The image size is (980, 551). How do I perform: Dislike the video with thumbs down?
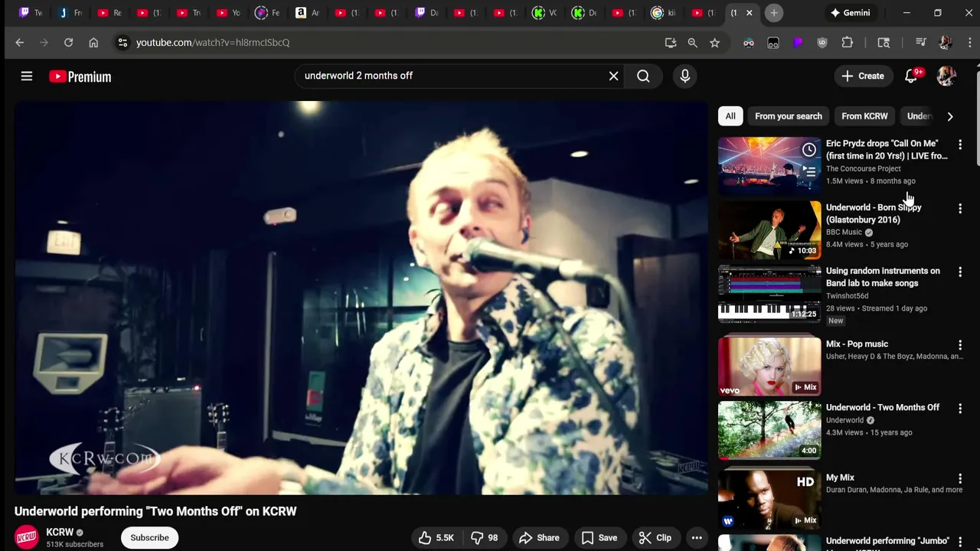pyautogui.click(x=484, y=538)
